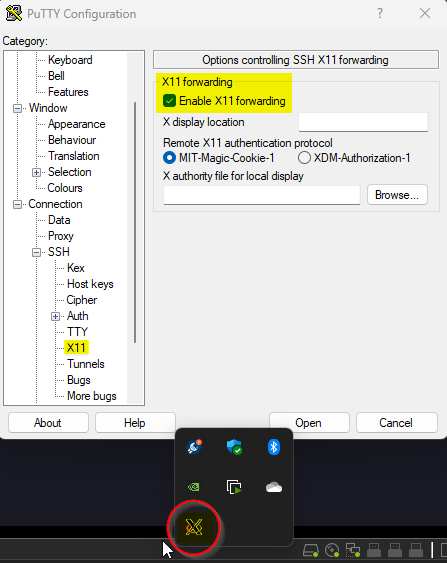The image size is (447, 563).
Task: Open the Connection category
Action: tap(55, 204)
